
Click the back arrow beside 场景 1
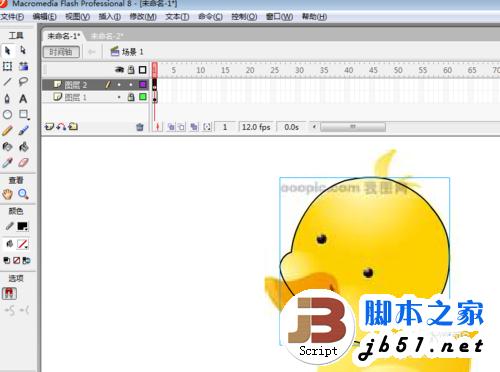pyautogui.click(x=91, y=52)
